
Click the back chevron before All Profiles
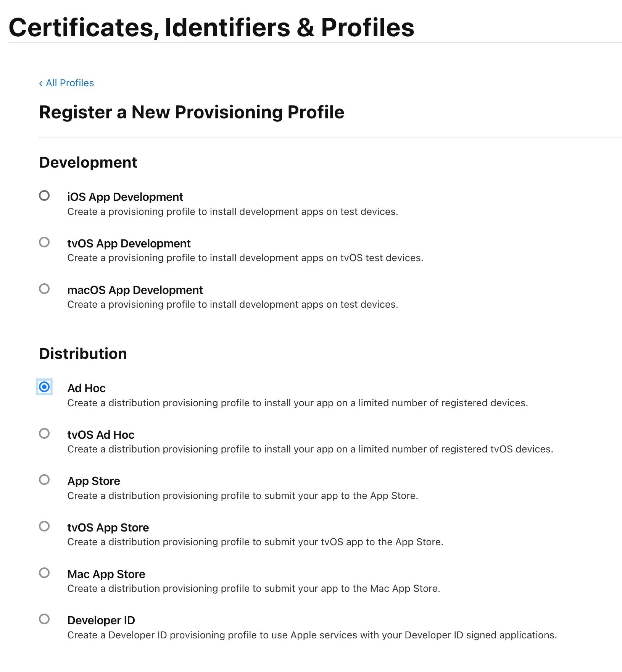41,84
